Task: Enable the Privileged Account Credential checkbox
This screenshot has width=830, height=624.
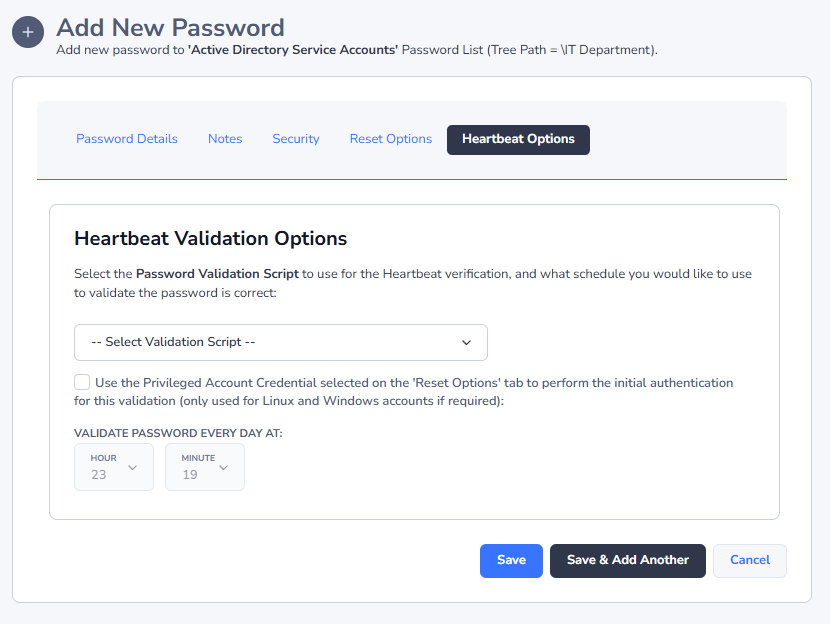Action: 82,382
